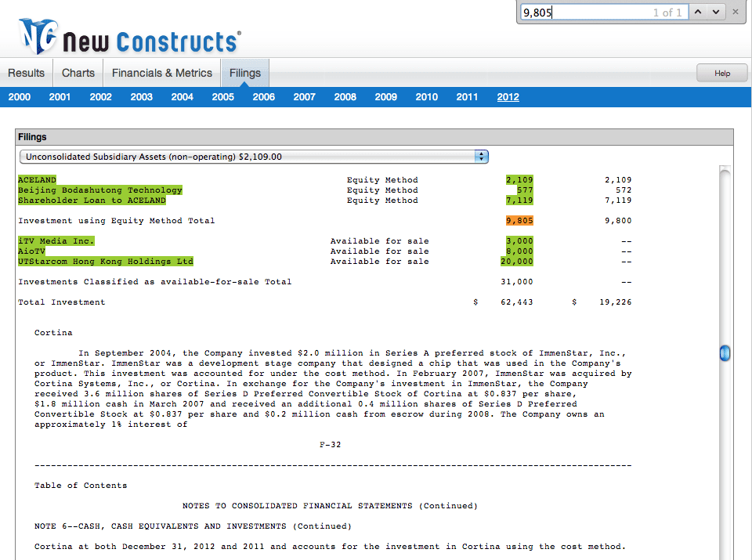Click the New Constructs logo
This screenshot has height=560, width=752.
pos(129,37)
